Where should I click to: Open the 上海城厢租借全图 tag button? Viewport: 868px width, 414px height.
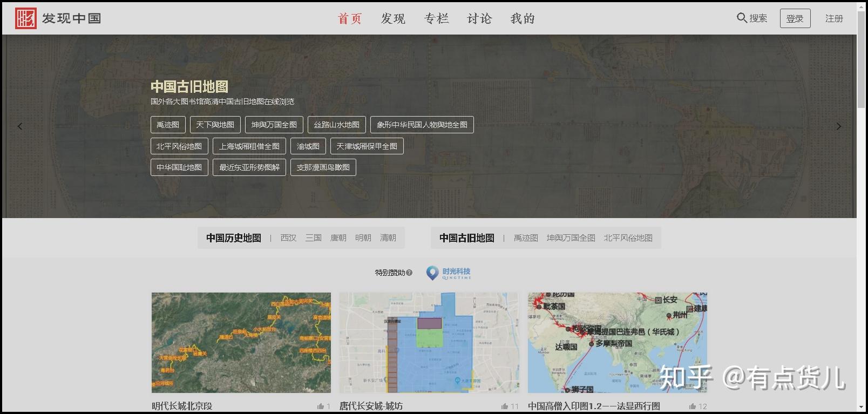[x=249, y=146]
